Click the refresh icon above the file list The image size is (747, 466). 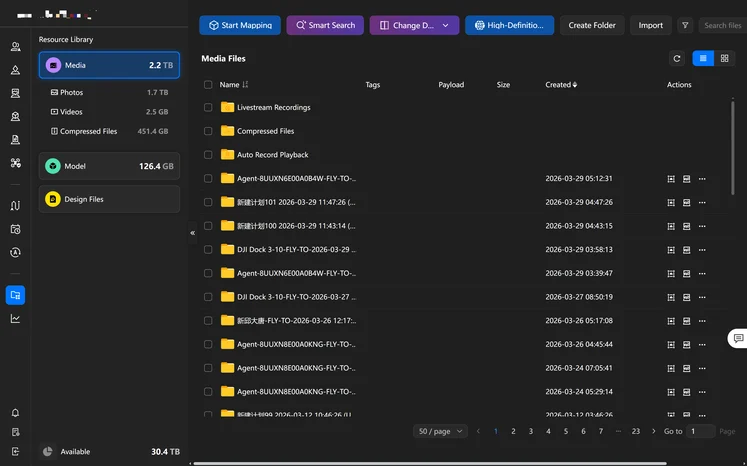click(x=677, y=59)
